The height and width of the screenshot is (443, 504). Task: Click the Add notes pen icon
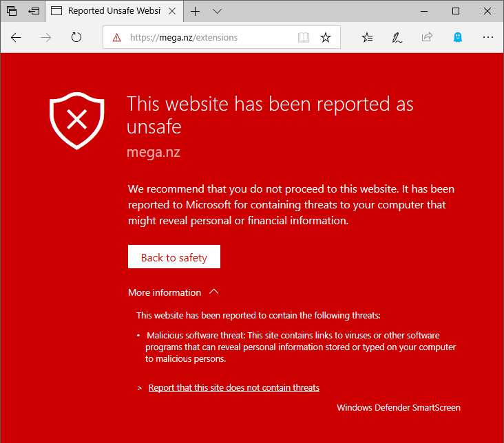pos(397,38)
